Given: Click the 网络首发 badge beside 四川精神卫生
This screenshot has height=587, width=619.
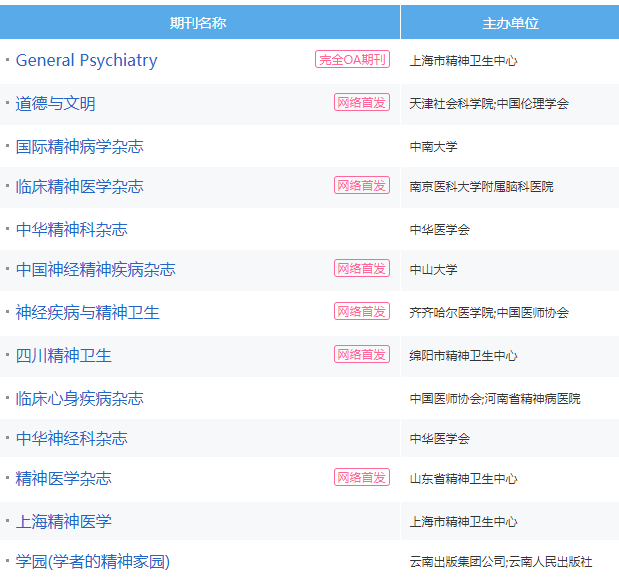Looking at the screenshot, I should [362, 354].
